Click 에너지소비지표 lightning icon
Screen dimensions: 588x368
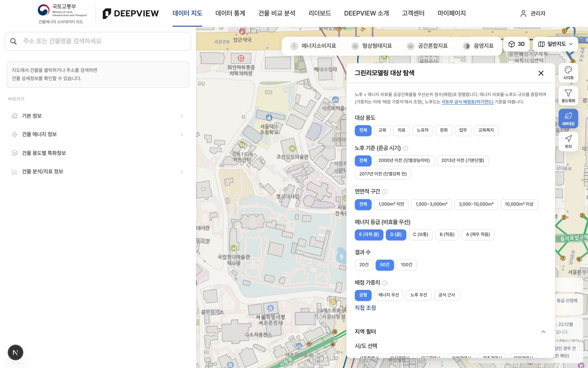pyautogui.click(x=294, y=46)
